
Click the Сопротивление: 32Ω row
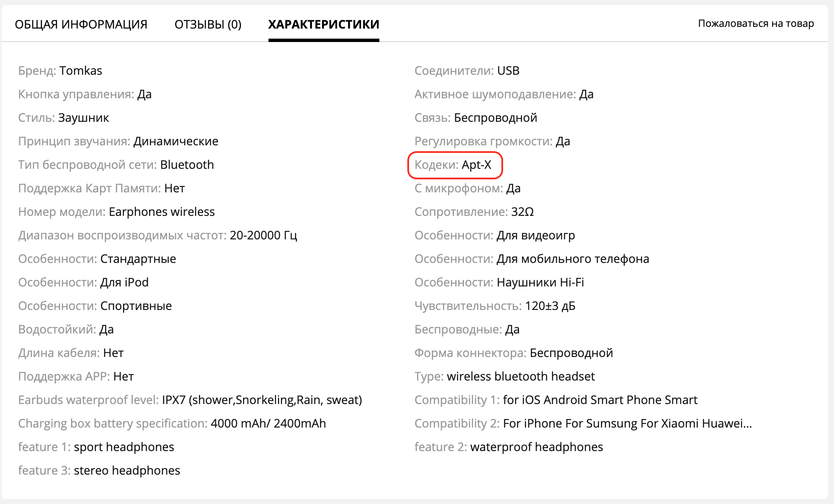[474, 212]
